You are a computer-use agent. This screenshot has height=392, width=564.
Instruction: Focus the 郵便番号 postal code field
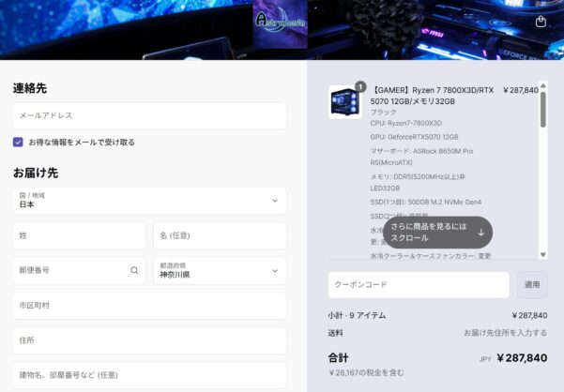[79, 271]
